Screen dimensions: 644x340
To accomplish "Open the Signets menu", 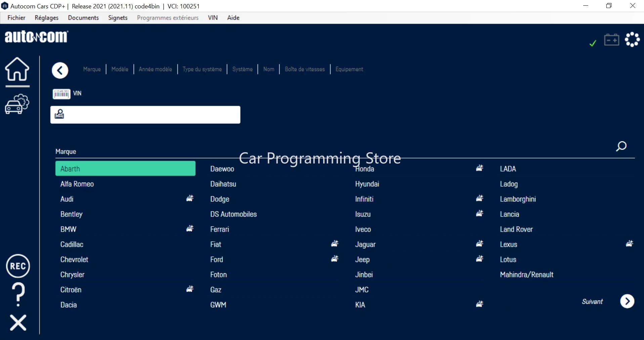I will click(118, 18).
